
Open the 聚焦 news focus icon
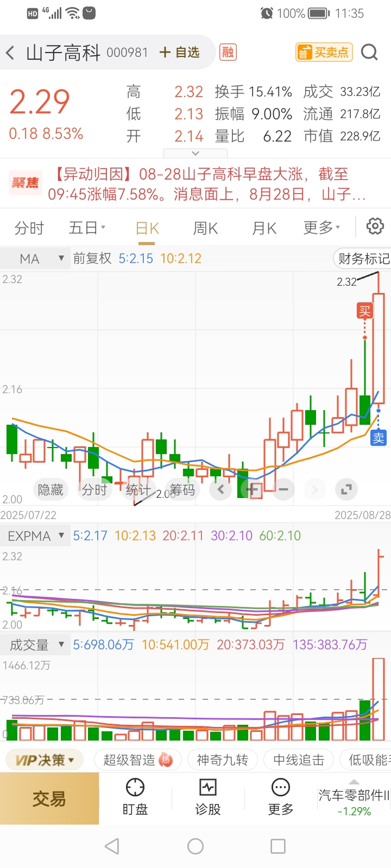pos(25,183)
